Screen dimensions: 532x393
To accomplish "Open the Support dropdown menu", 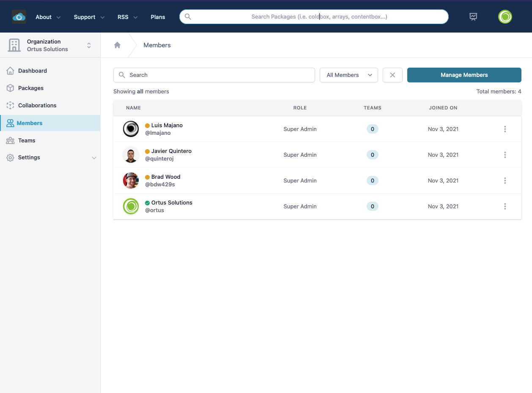I will click(x=89, y=17).
